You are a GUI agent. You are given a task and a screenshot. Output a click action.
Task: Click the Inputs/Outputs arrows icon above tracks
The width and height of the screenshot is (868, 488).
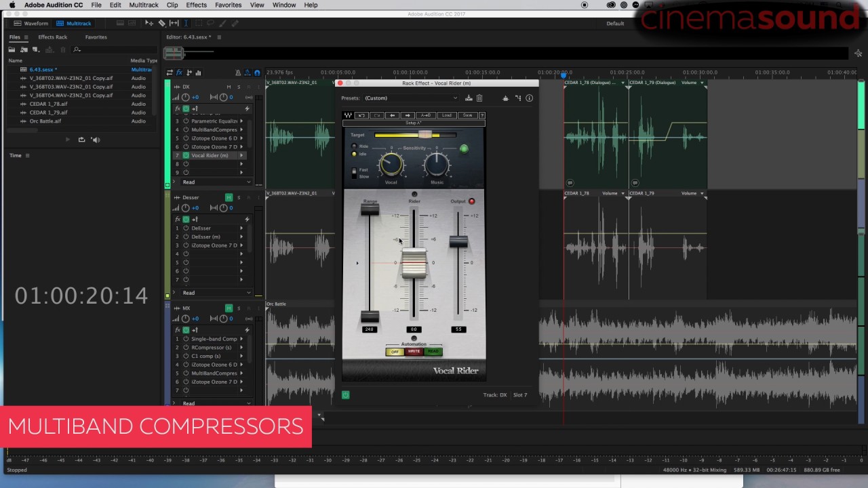(170, 73)
